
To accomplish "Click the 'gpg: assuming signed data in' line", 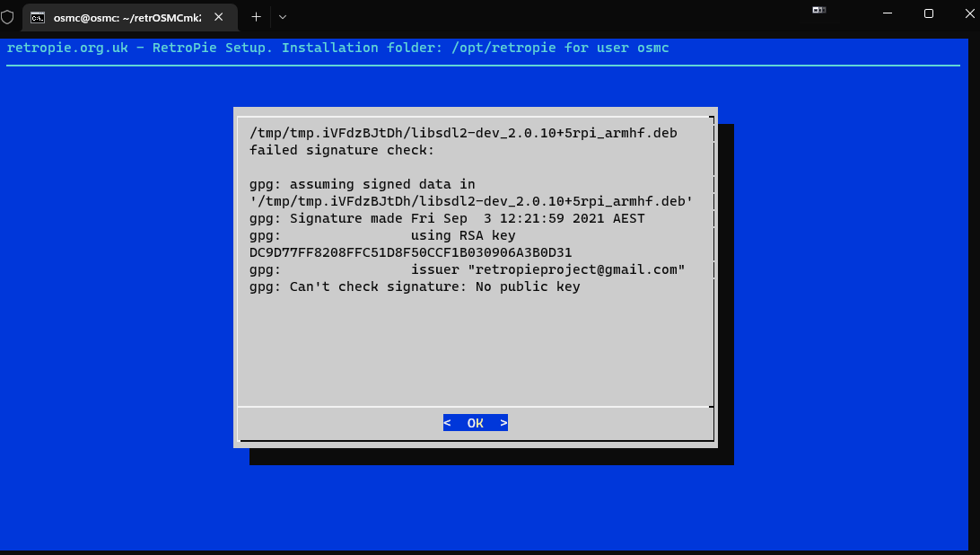I will [362, 185].
